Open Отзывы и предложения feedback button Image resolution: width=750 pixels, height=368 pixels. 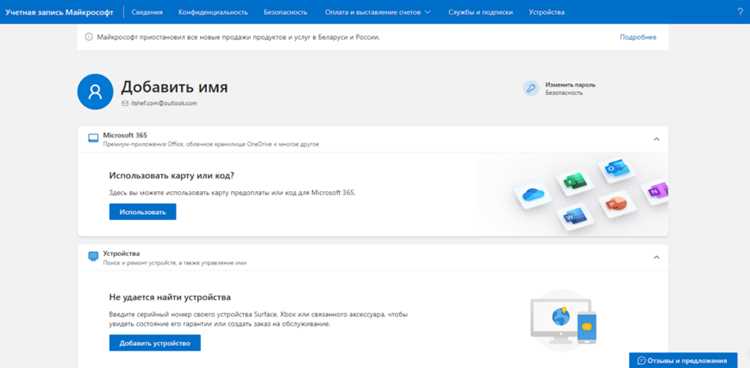(683, 360)
